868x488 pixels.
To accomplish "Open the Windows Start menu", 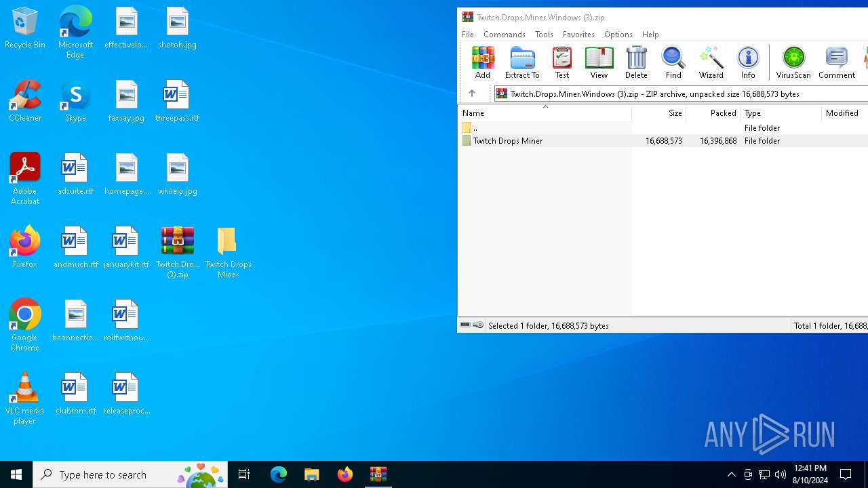I will [16, 474].
